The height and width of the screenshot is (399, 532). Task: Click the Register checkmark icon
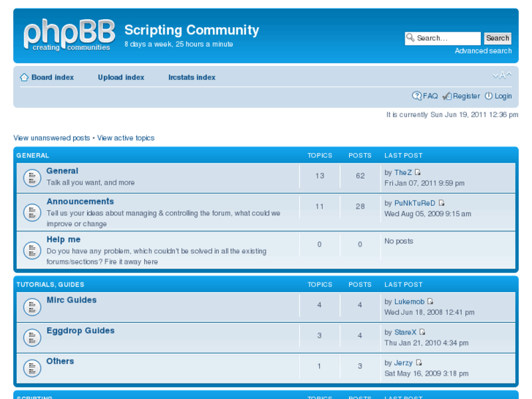447,97
